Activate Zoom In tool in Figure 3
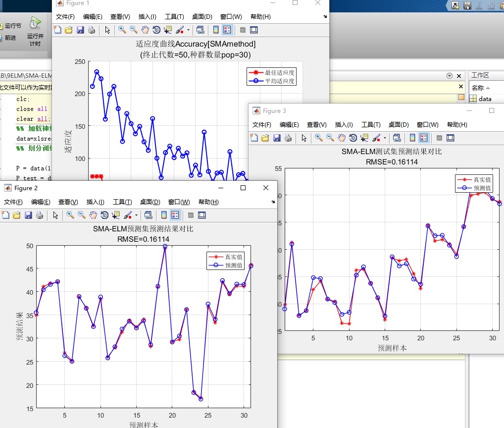This screenshot has height=428, width=504. click(x=318, y=138)
